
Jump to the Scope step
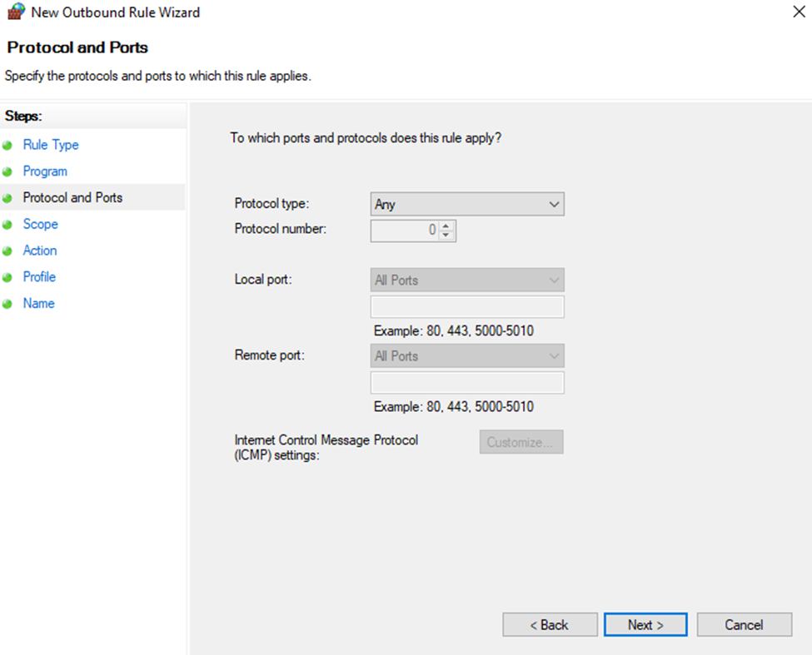click(x=41, y=224)
